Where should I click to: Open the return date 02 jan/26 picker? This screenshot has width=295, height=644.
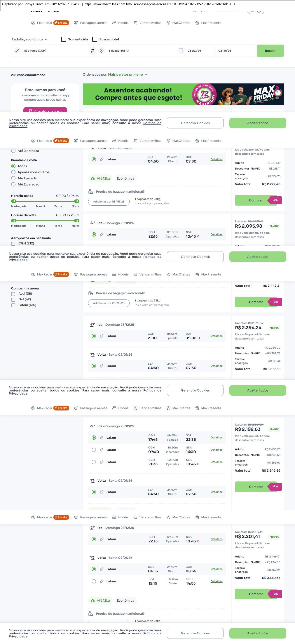point(236,51)
